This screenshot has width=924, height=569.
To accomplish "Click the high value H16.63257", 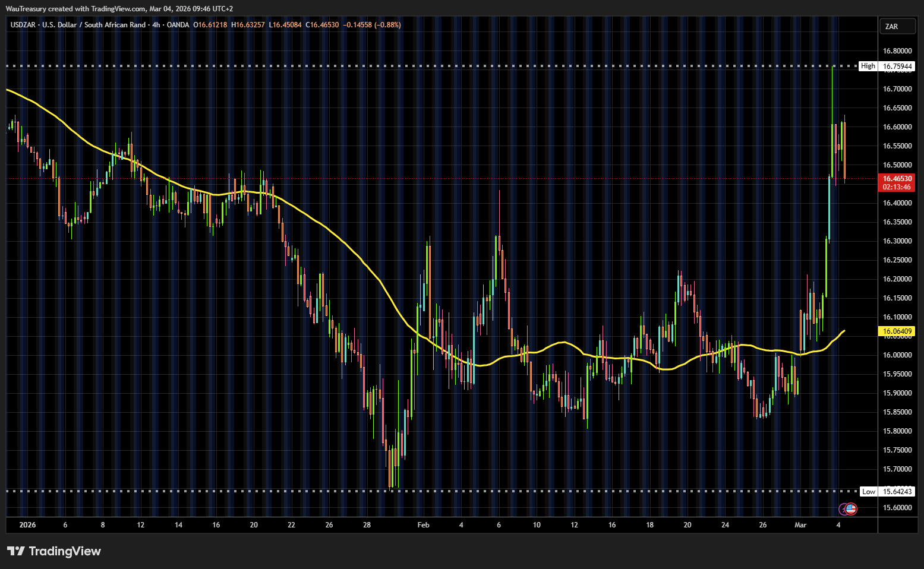I will click(248, 25).
